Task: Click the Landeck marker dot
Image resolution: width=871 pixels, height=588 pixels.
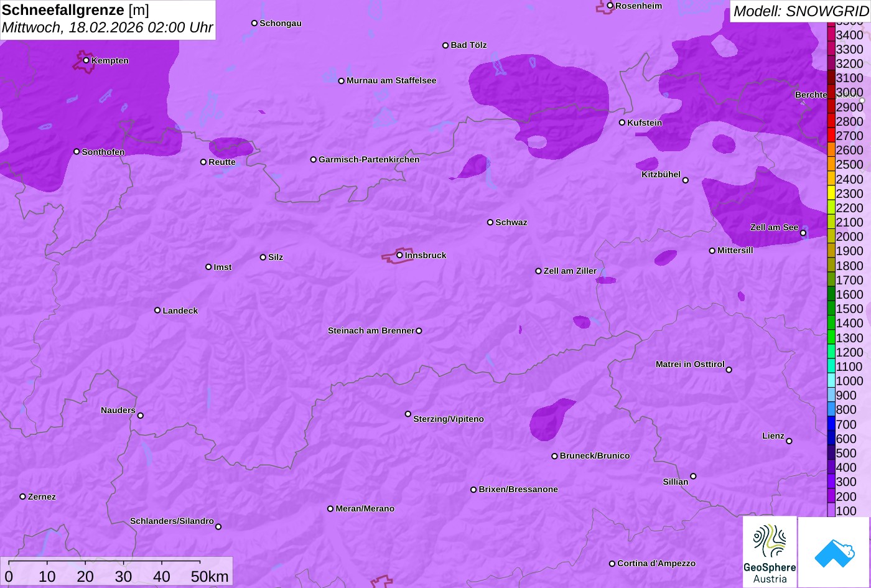Action: 157,310
